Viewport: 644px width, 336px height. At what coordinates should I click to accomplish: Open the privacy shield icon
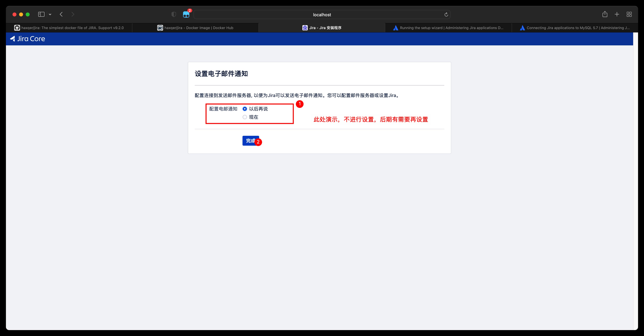pos(174,14)
